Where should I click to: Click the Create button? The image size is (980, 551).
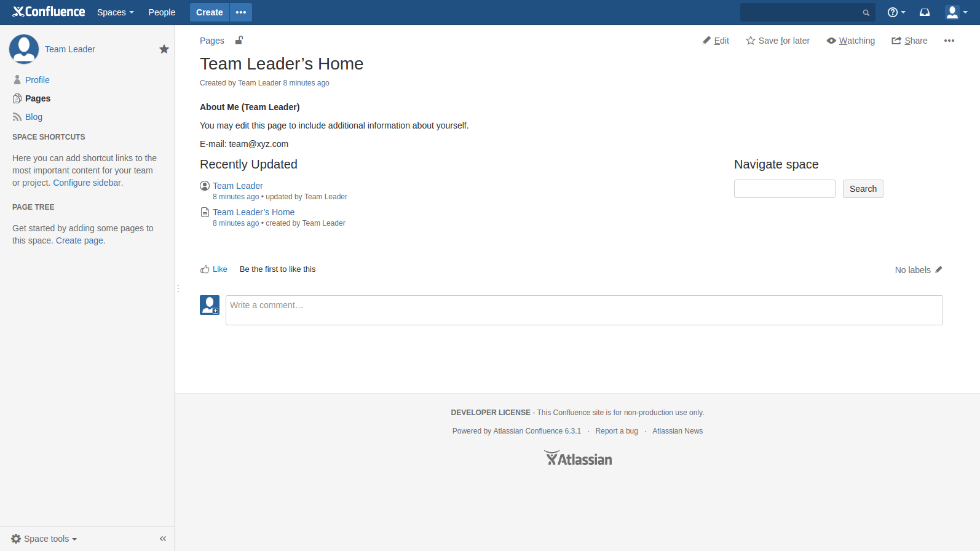(x=209, y=12)
